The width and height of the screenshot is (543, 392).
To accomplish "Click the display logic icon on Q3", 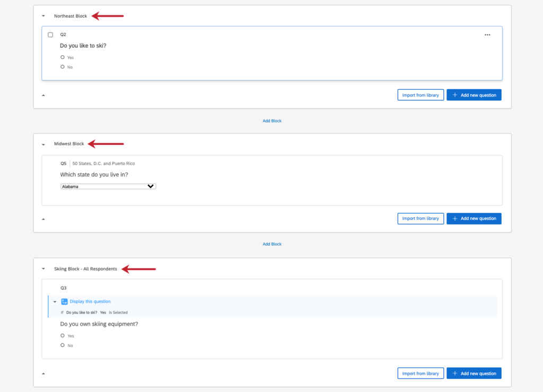I will (x=64, y=301).
